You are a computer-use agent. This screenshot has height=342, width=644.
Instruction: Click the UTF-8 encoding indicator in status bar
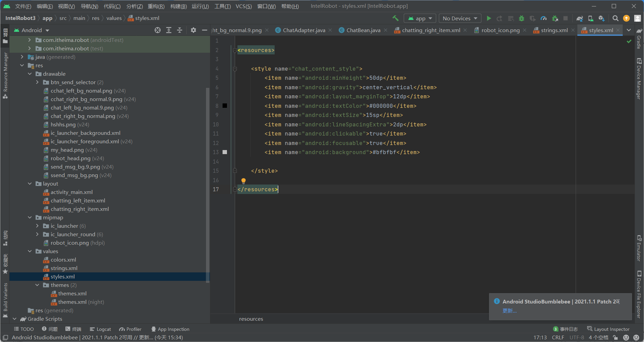pos(577,337)
